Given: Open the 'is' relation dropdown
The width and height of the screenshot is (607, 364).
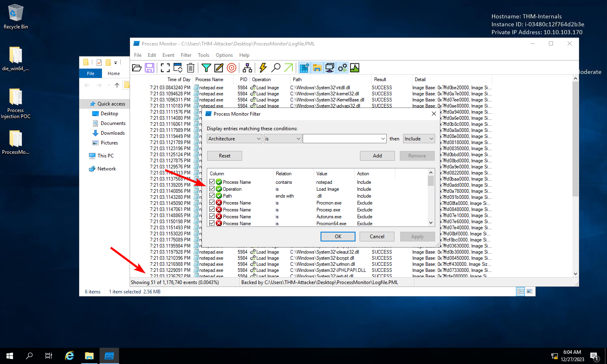Looking at the screenshot, I should pos(283,139).
